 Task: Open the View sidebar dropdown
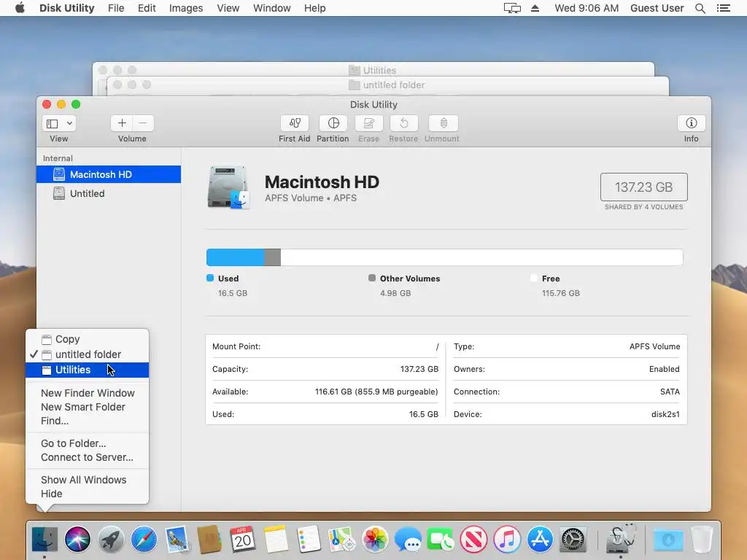(x=59, y=123)
